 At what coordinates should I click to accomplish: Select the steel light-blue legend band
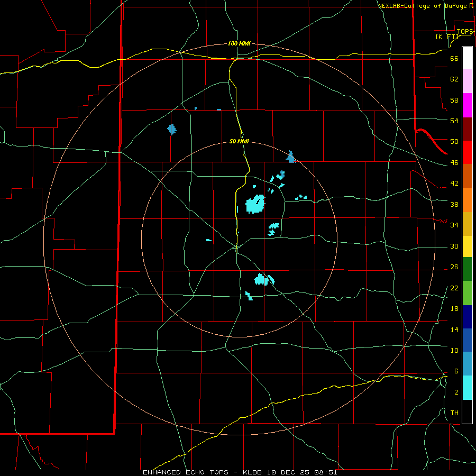coord(467,364)
